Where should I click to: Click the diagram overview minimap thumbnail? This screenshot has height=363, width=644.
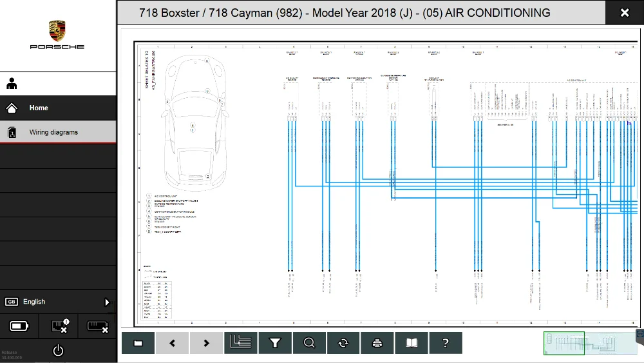(x=590, y=343)
